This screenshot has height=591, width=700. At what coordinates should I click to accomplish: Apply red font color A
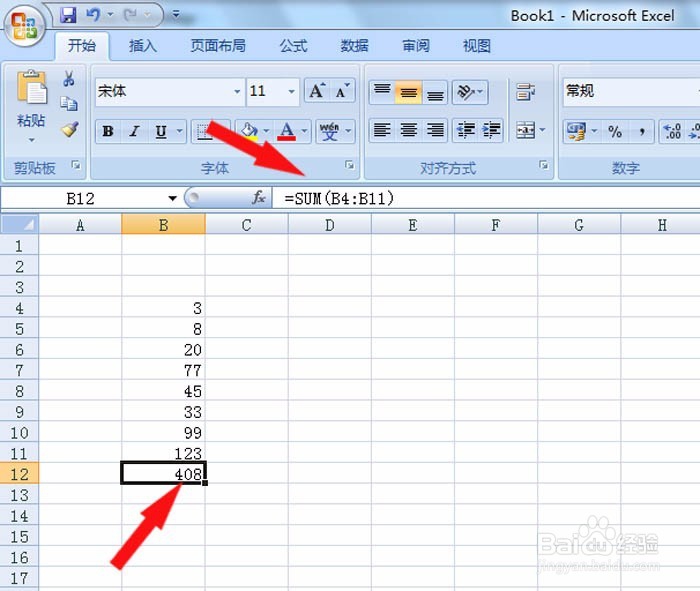(x=287, y=131)
